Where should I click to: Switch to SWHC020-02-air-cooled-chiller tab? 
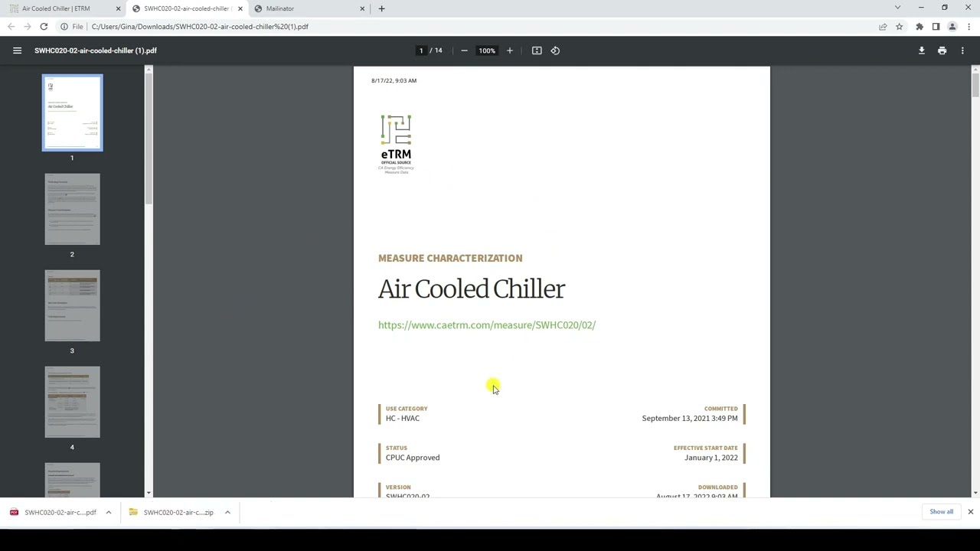coord(187,8)
